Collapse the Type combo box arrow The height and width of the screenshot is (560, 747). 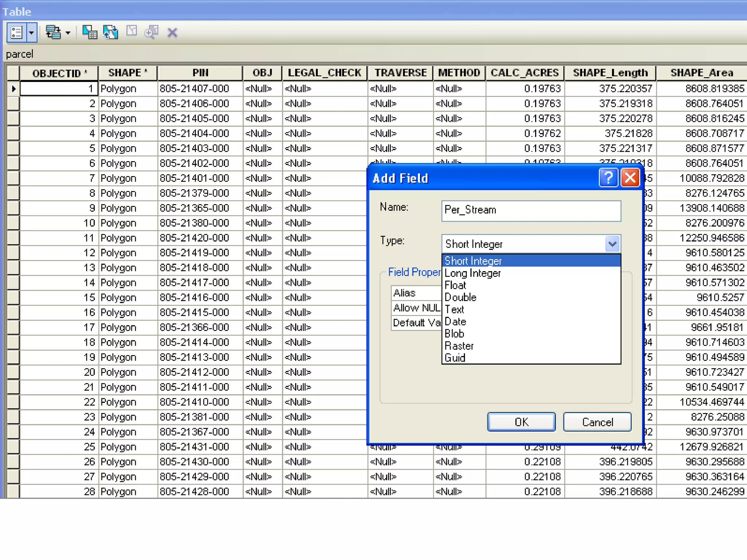(x=612, y=244)
